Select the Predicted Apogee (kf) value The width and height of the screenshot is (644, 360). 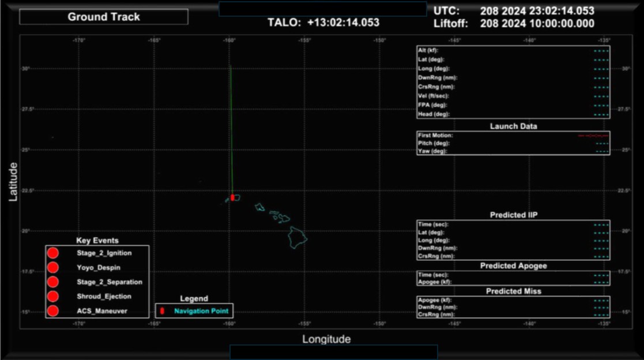601,282
